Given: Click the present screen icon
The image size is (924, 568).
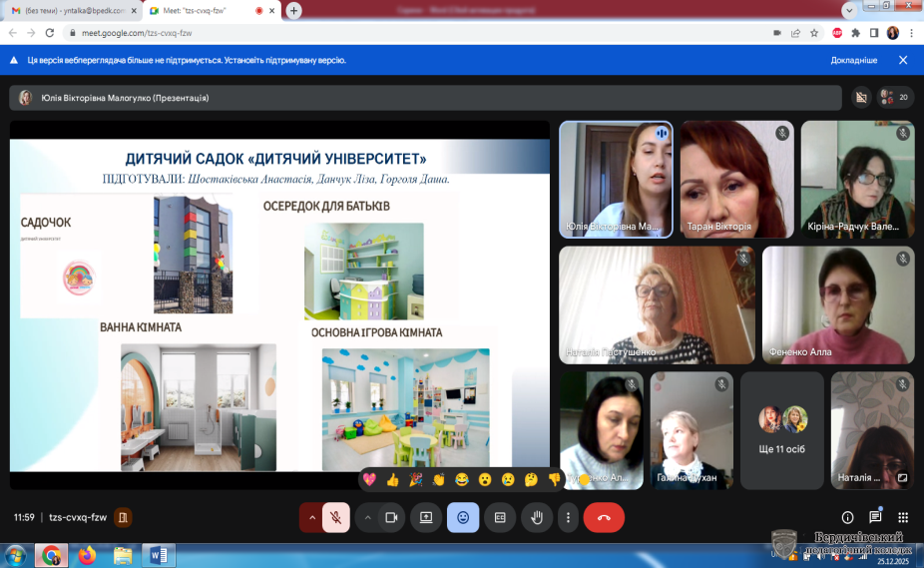Looking at the screenshot, I should tap(426, 517).
